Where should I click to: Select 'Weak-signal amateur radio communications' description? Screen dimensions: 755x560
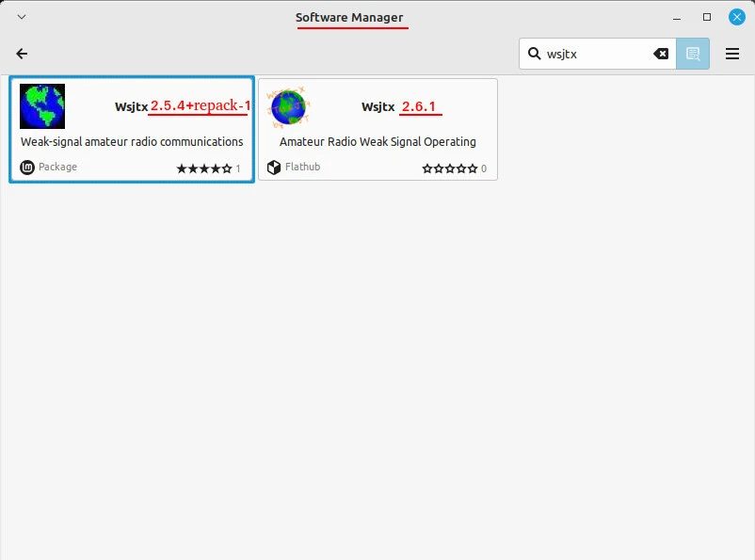point(132,142)
